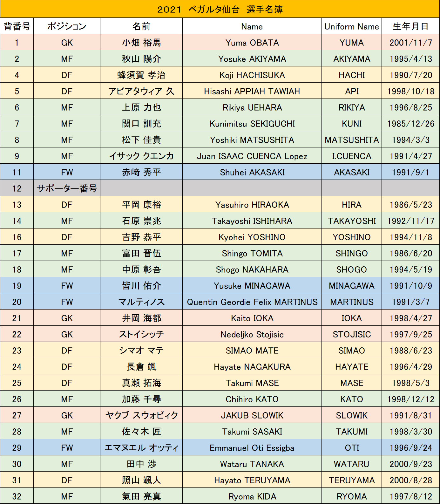
Task: Select the uniform name 'MATSUSHITA'
Action: click(352, 140)
